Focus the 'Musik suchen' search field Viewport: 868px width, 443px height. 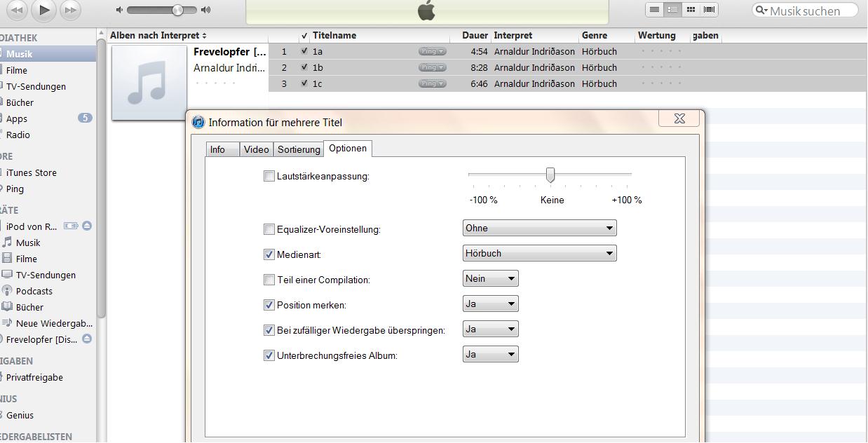(806, 11)
